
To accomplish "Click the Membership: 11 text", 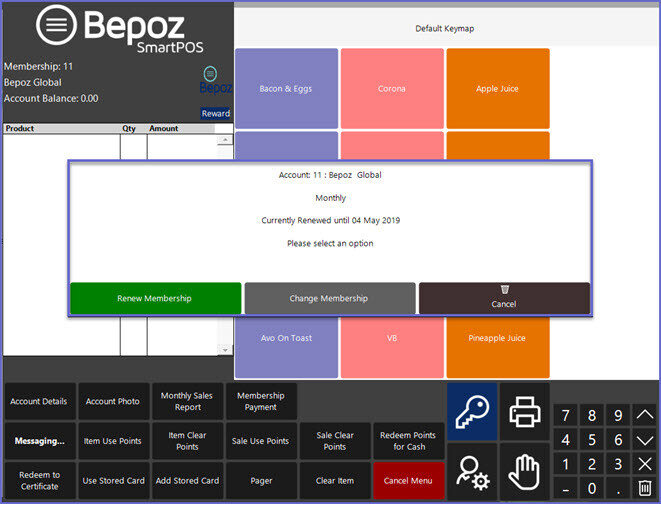I will [38, 67].
